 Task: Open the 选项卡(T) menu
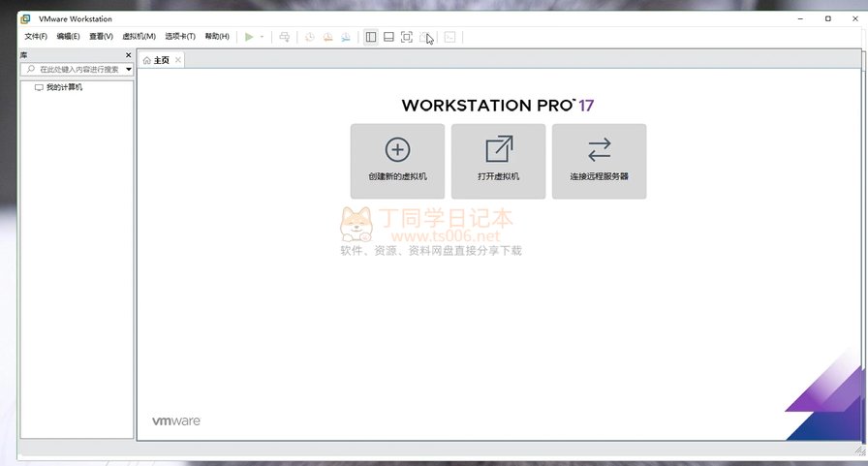[180, 36]
